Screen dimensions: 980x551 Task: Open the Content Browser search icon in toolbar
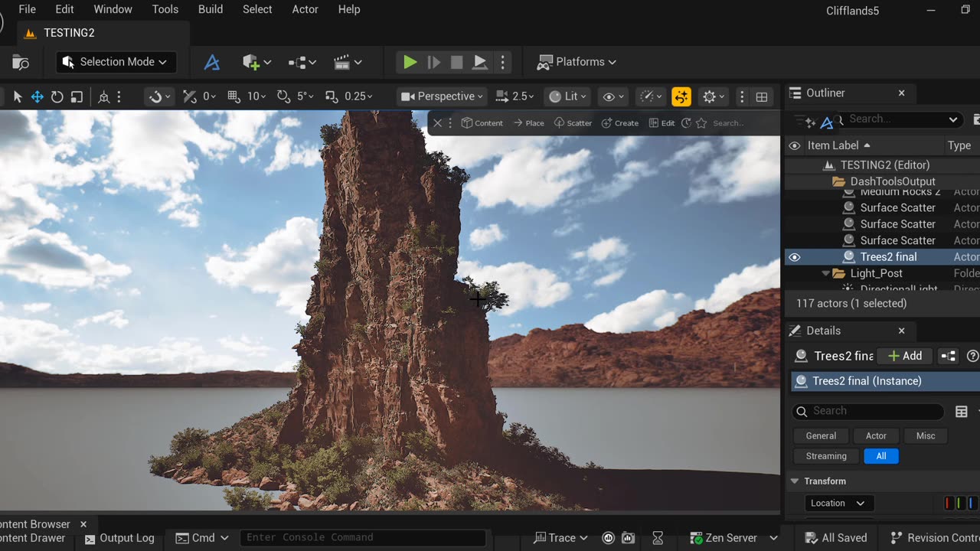coord(21,62)
